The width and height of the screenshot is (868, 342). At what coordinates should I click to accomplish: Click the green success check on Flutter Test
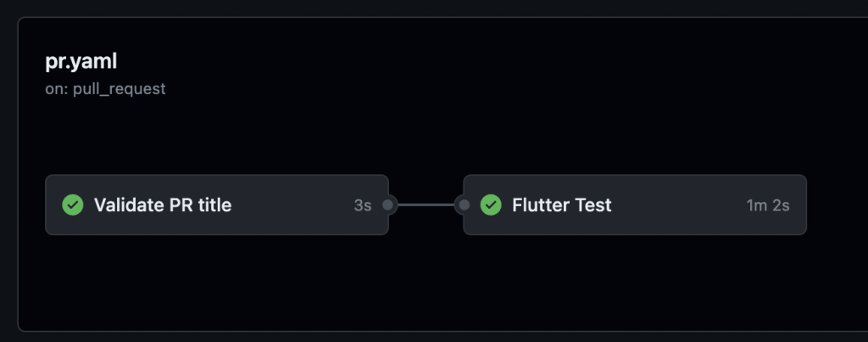point(491,205)
